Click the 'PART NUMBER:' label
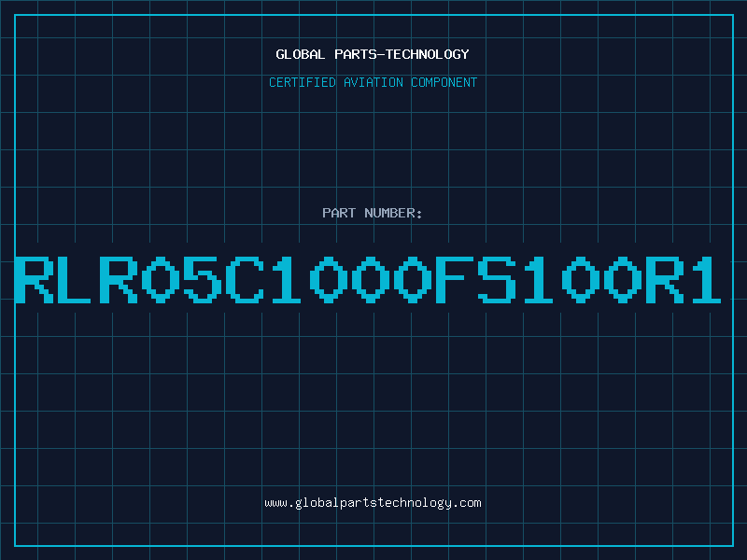Viewport: 747px width, 560px height. tap(373, 213)
